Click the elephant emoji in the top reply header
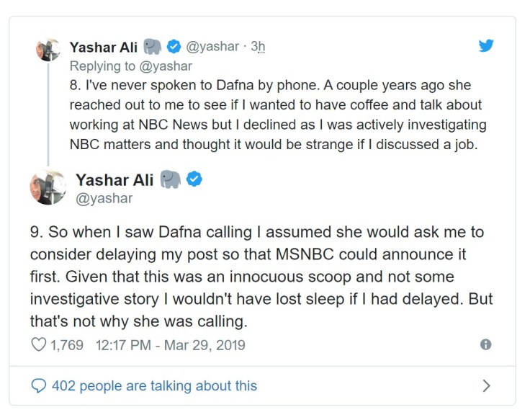Screen dimensions: 530x420 (152, 48)
